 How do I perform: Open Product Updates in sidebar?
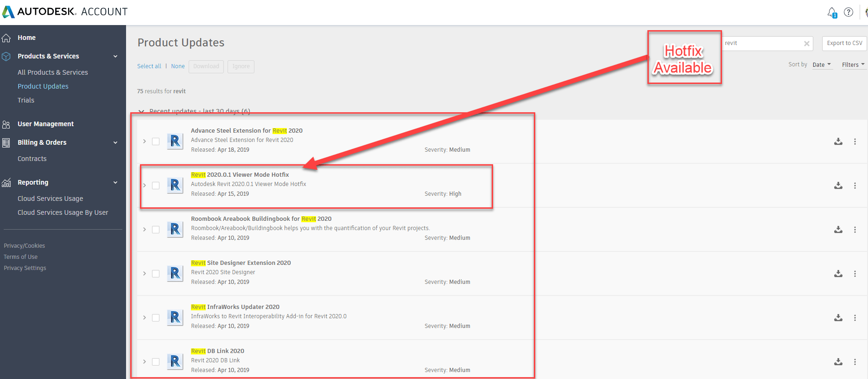(x=43, y=86)
